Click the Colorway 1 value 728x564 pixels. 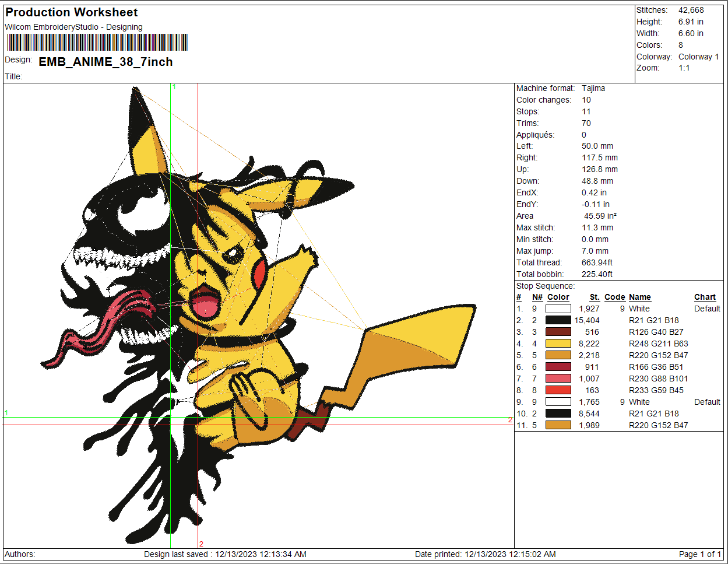pyautogui.click(x=698, y=57)
